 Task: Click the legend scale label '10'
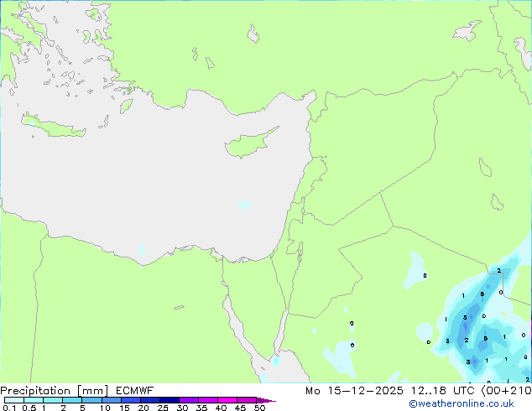(x=105, y=408)
